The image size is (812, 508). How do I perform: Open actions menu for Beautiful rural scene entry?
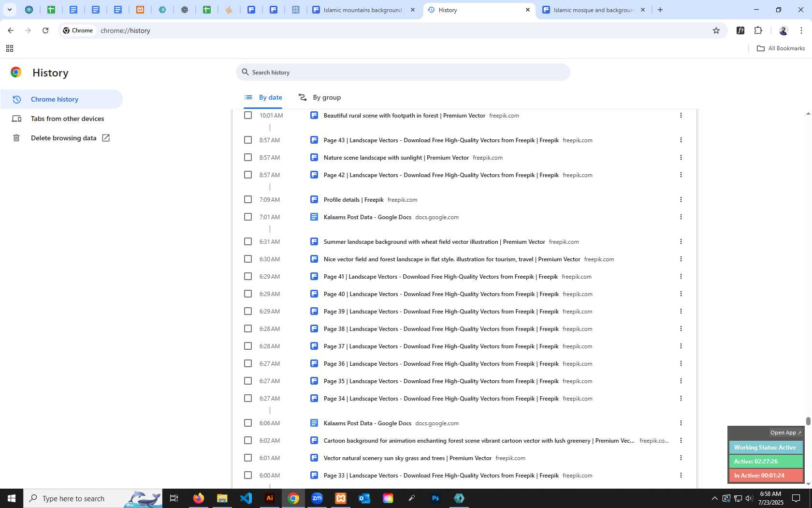pyautogui.click(x=681, y=115)
